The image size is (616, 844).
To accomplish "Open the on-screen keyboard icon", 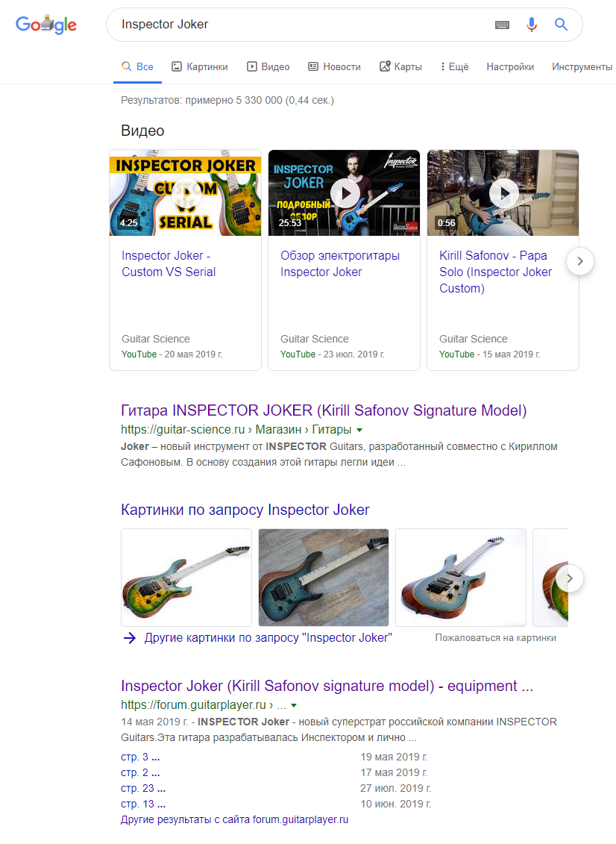I will click(x=502, y=25).
